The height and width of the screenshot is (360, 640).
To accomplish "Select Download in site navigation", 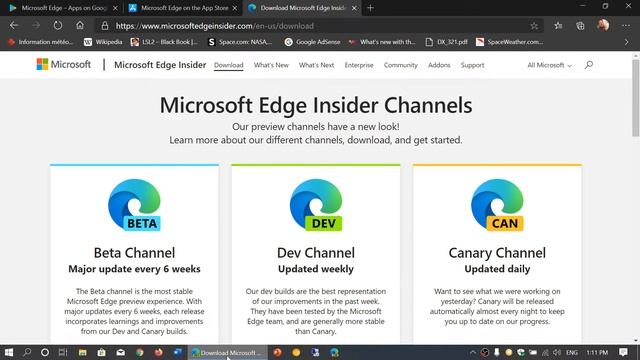I will (229, 65).
